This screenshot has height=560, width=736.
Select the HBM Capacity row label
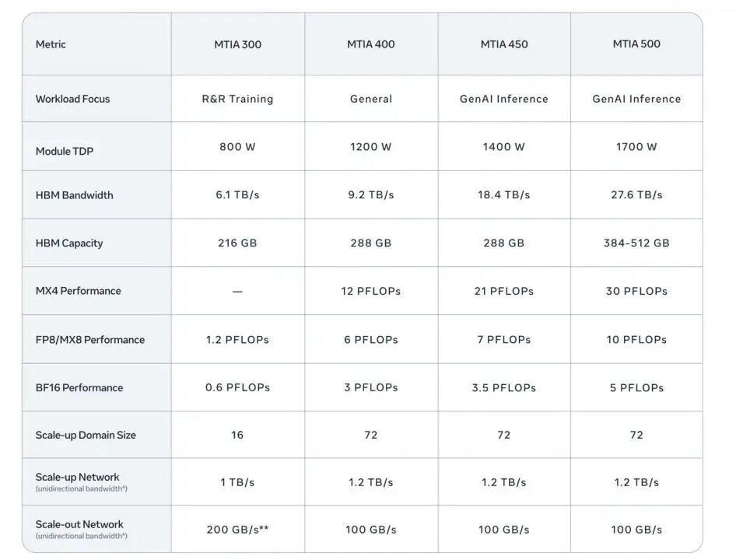[68, 243]
